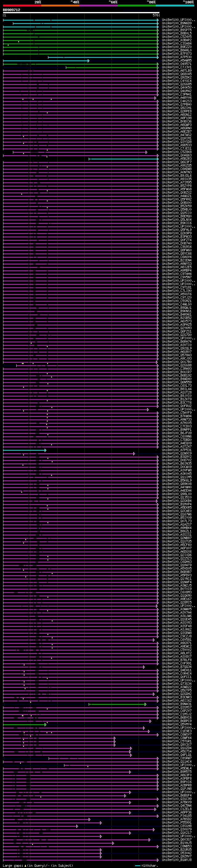Select hit label UniRef100_C5Z4V5
Screen dimensions: 197x868
tap(177, 37)
